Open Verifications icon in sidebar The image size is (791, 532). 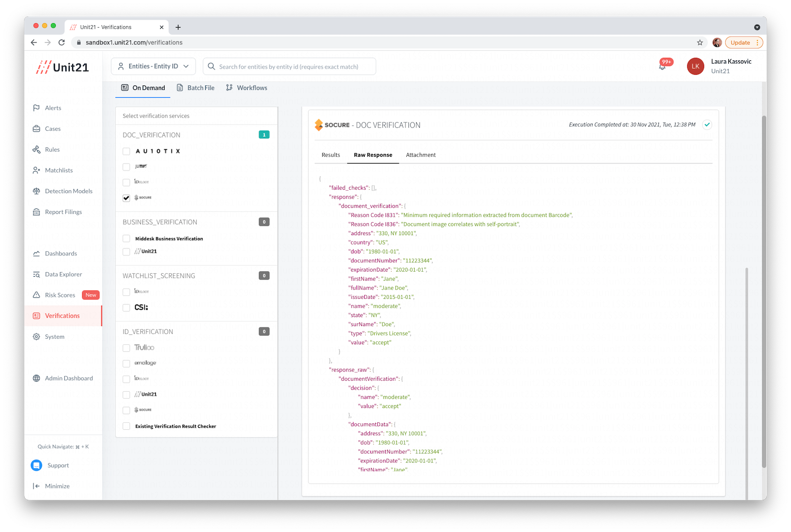click(x=36, y=316)
